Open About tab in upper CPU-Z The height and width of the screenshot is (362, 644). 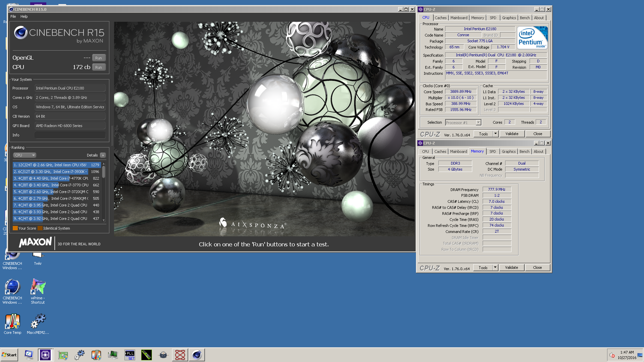(x=539, y=18)
